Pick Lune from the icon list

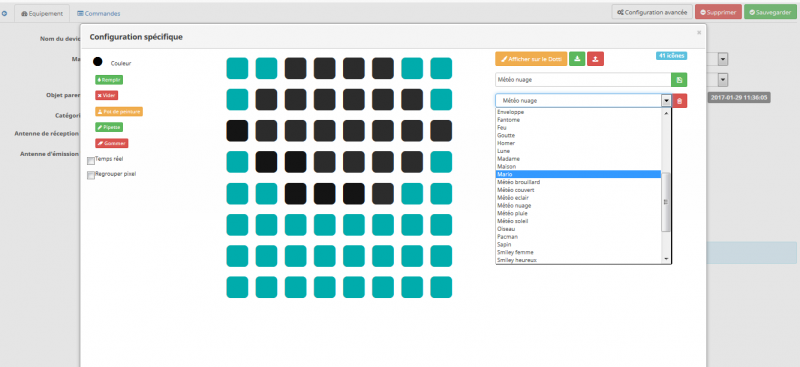[578, 151]
